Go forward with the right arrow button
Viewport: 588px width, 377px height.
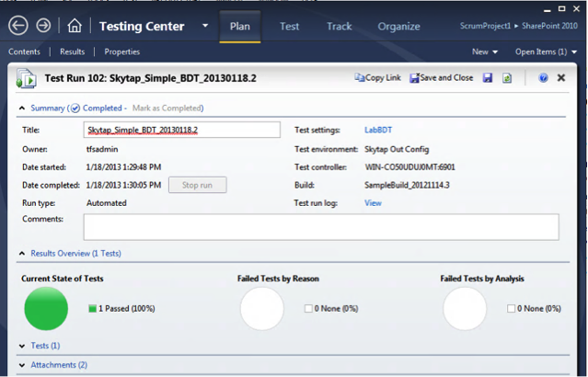[43, 26]
